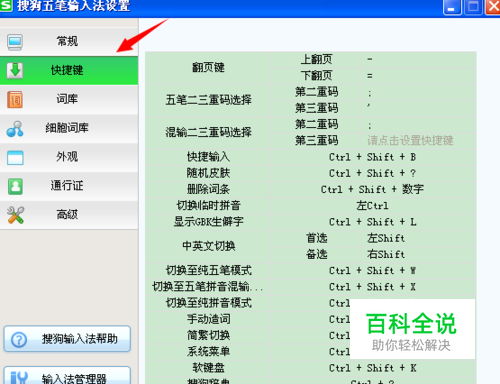Click the green download arrow icon for 快捷键
The width and height of the screenshot is (500, 384).
coord(15,70)
